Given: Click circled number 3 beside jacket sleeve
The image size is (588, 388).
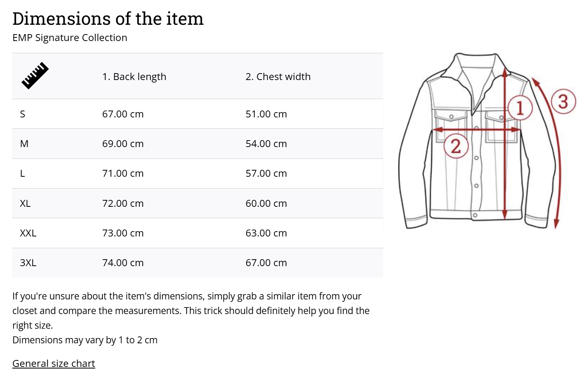Looking at the screenshot, I should (563, 101).
